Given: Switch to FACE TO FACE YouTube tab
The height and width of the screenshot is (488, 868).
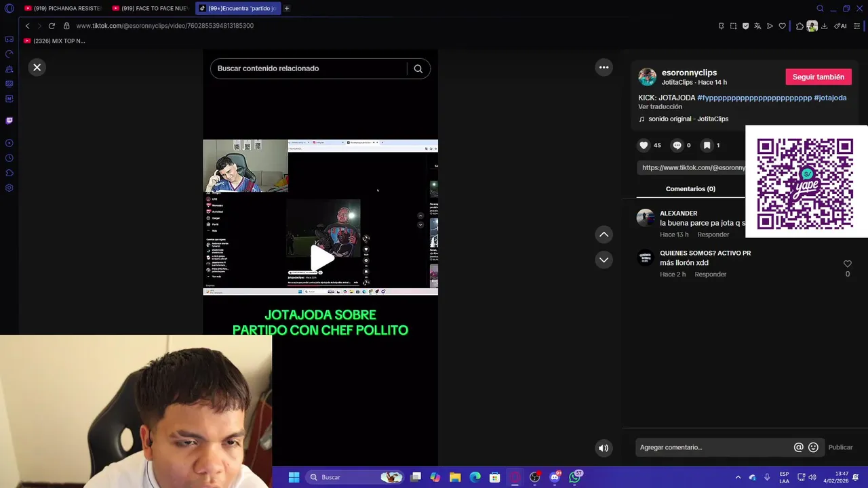Looking at the screenshot, I should click(151, 8).
